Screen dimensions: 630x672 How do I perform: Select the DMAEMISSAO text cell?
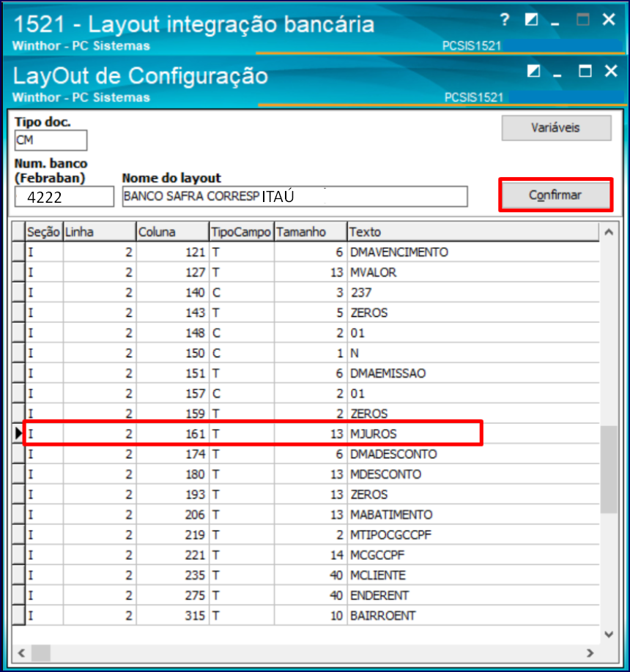[473, 373]
